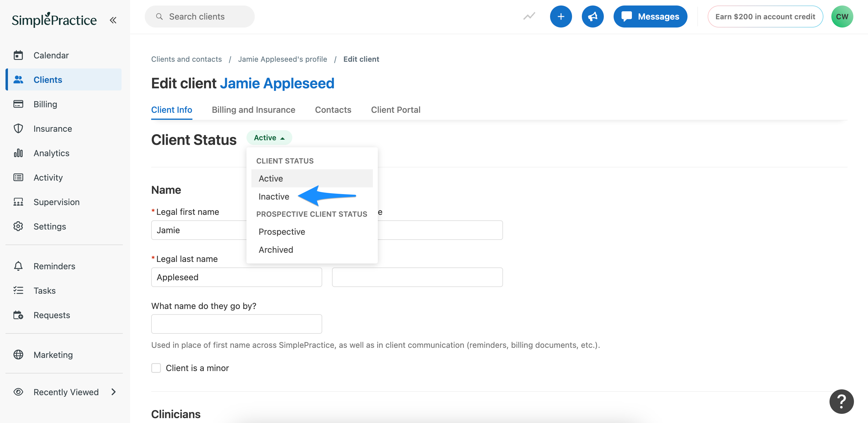The image size is (868, 423).
Task: Collapse the sidebar with the double chevron
Action: tap(113, 20)
